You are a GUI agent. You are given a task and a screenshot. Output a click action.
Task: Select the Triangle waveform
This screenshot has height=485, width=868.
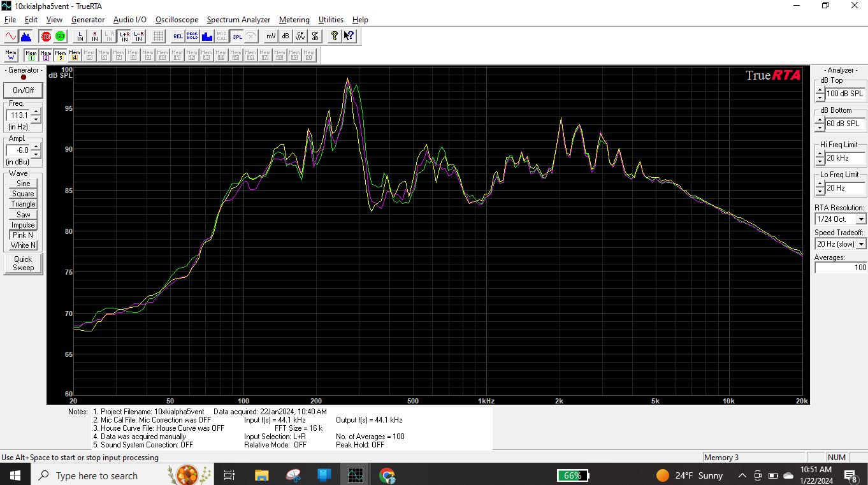click(23, 204)
